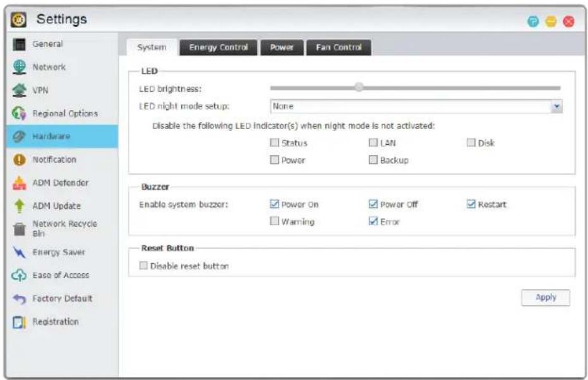Open LED night mode setup dropdown arrow
The image size is (588, 380).
click(x=556, y=107)
